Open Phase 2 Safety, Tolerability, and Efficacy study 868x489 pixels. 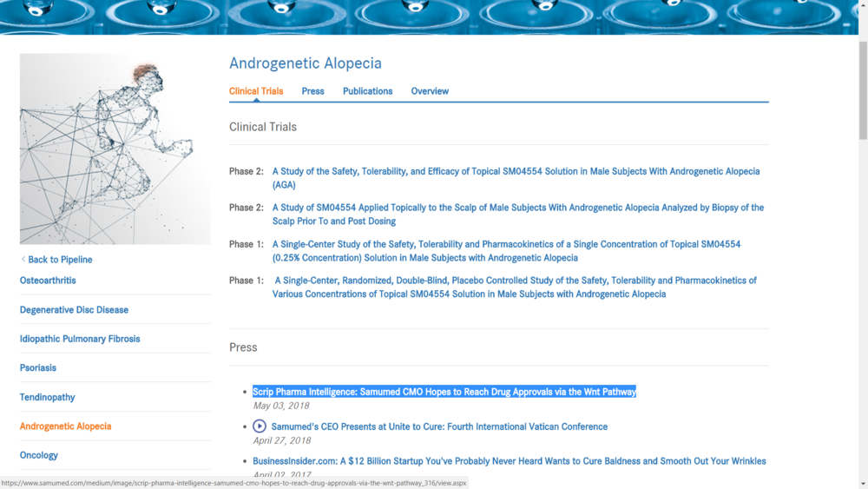pyautogui.click(x=516, y=172)
